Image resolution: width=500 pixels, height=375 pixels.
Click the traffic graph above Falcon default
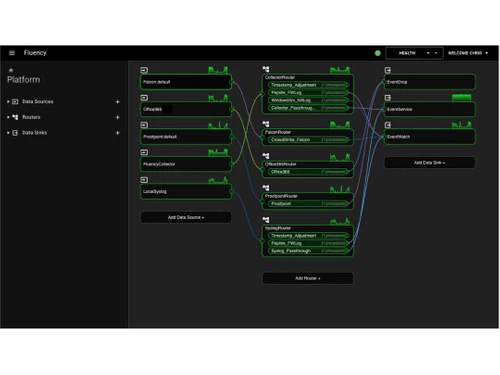[x=218, y=70]
